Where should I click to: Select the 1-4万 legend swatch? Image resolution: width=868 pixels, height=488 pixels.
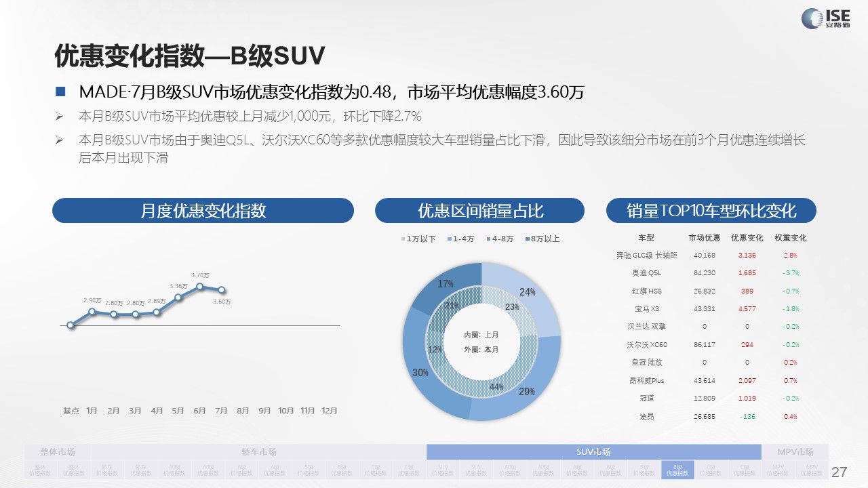[450, 239]
